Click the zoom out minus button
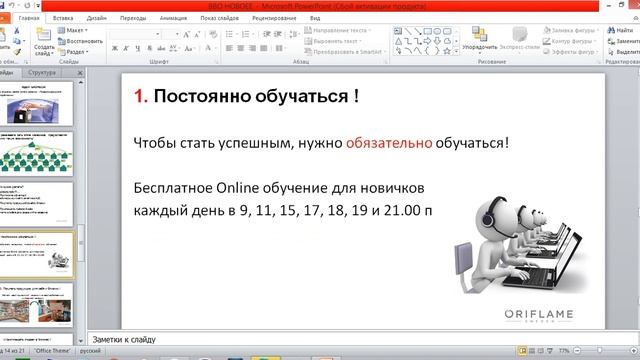Viewport: 640px width, 360px height. pyautogui.click(x=577, y=351)
